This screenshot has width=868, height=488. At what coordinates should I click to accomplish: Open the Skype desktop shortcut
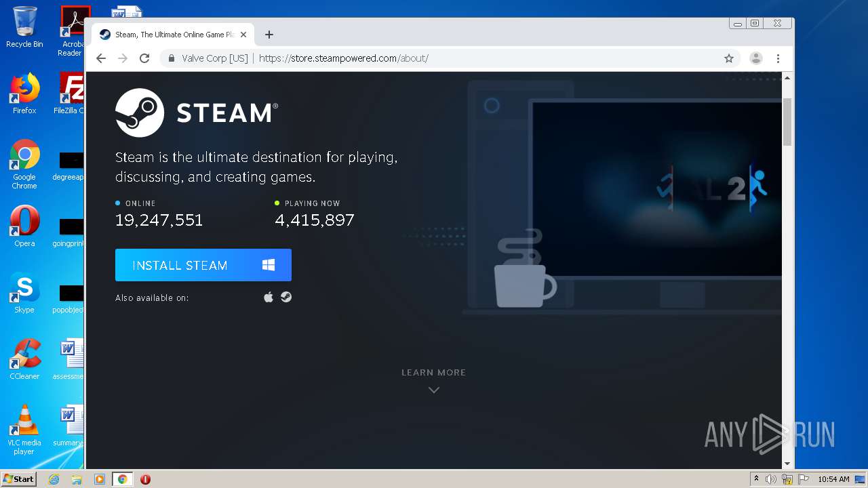pos(24,293)
